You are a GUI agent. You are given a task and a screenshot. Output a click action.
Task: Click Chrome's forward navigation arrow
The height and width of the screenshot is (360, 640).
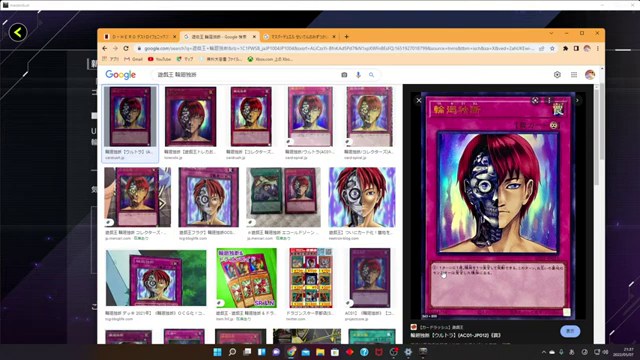[x=116, y=48]
